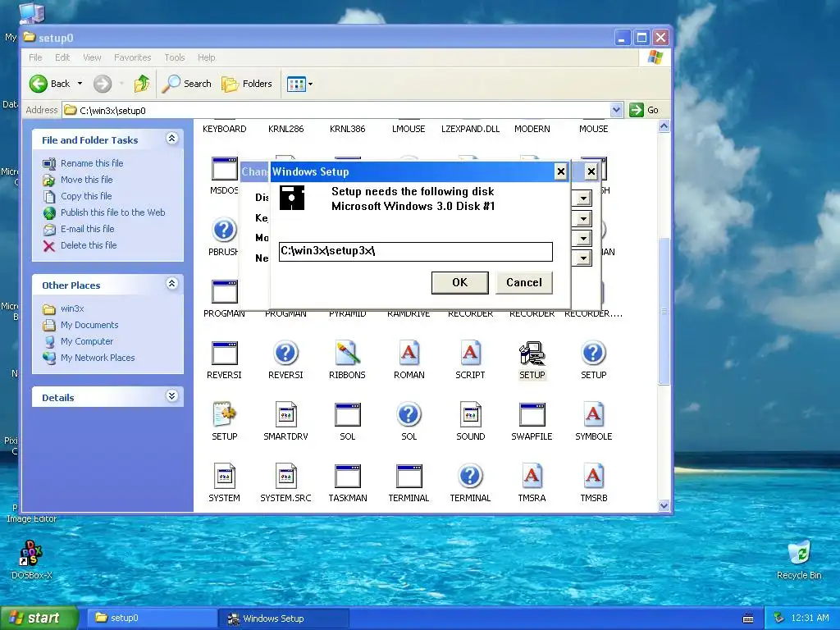Select the REVERSI help file icon
Image resolution: width=840 pixels, height=630 pixels.
285,354
